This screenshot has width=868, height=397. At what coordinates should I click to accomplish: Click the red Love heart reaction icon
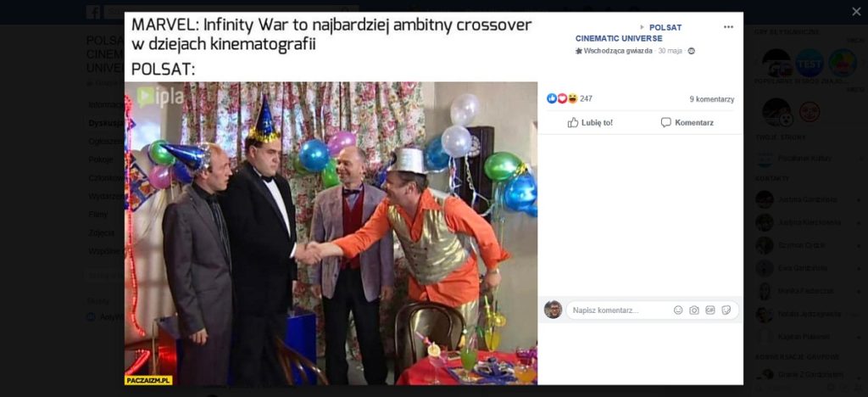pos(562,98)
